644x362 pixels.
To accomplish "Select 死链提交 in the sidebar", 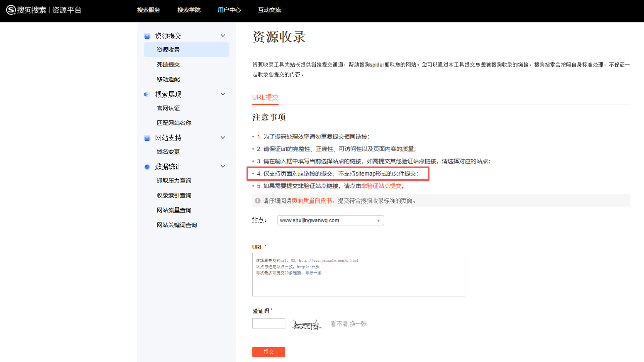I will click(168, 64).
